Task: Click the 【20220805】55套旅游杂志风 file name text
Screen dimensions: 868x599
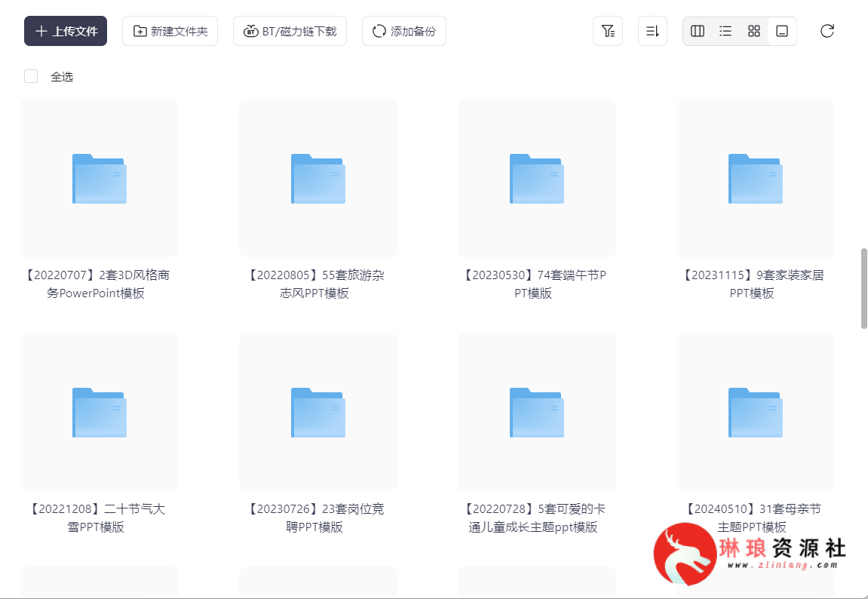Action: 314,284
